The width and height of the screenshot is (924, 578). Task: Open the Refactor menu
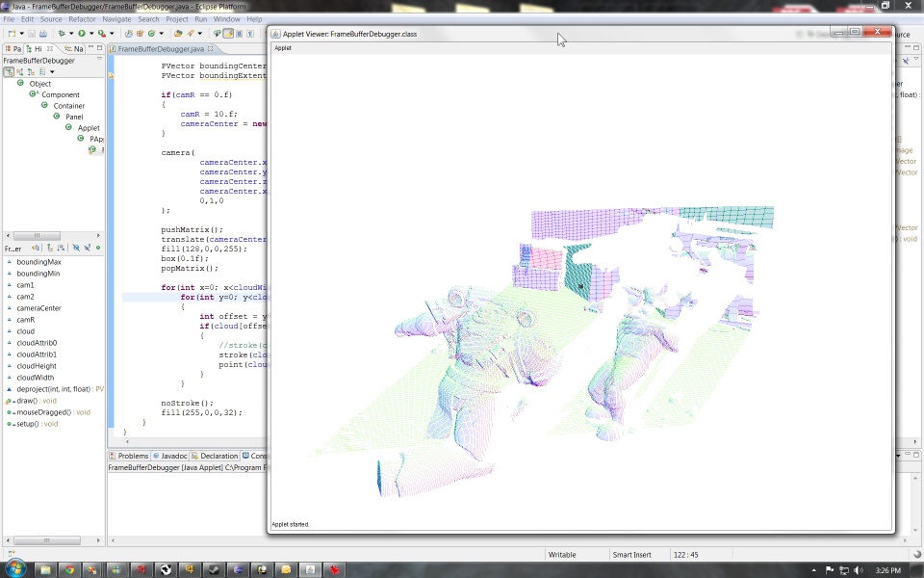(x=82, y=19)
